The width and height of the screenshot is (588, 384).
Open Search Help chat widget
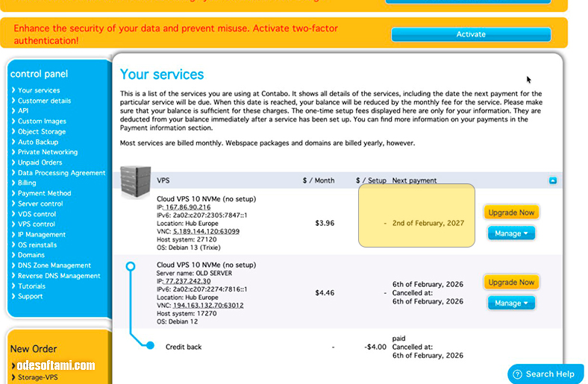click(545, 374)
